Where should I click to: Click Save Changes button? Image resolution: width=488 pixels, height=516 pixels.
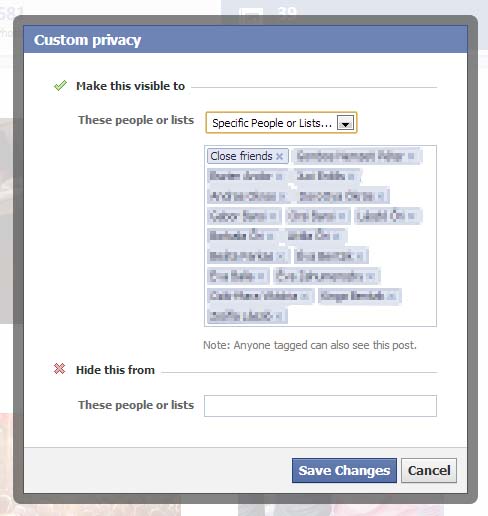(344, 470)
